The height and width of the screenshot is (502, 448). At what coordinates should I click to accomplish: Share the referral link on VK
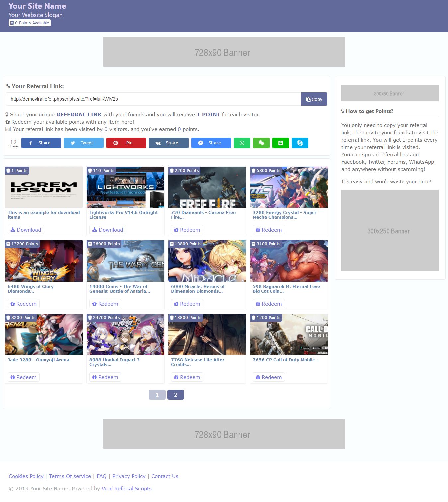[x=169, y=143]
